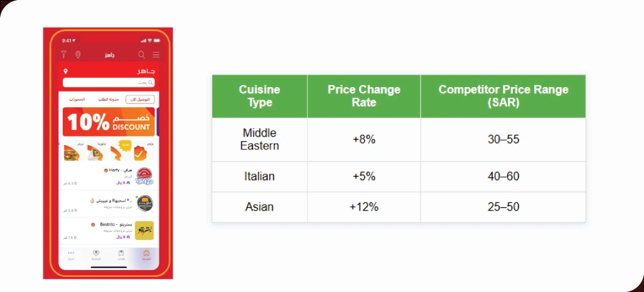Tap the orders icon in bottom navigation
Screen dimensions: 644x292
pyautogui.click(x=121, y=254)
